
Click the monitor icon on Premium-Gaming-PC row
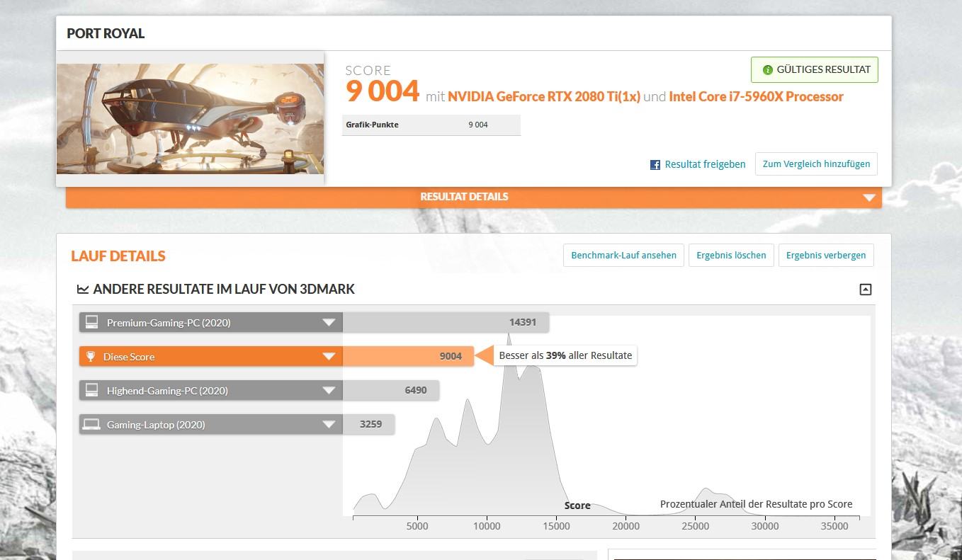pos(91,322)
